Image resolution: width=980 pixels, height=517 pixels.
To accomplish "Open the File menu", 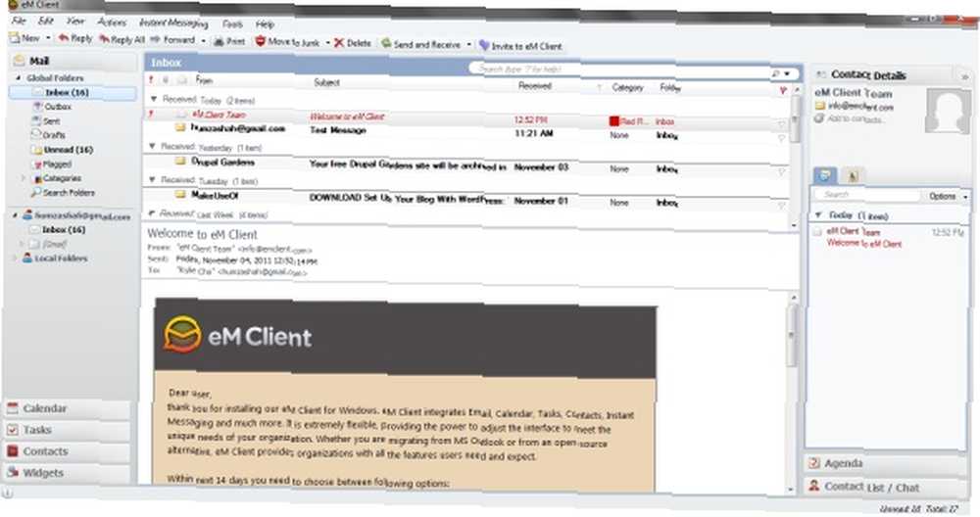I will (19, 21).
